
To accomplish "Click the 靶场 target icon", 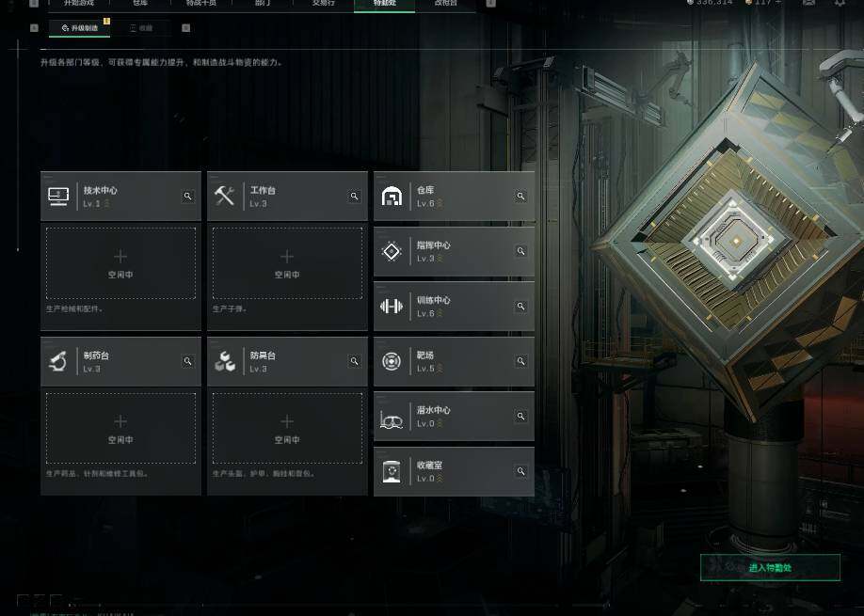I will click(x=392, y=361).
